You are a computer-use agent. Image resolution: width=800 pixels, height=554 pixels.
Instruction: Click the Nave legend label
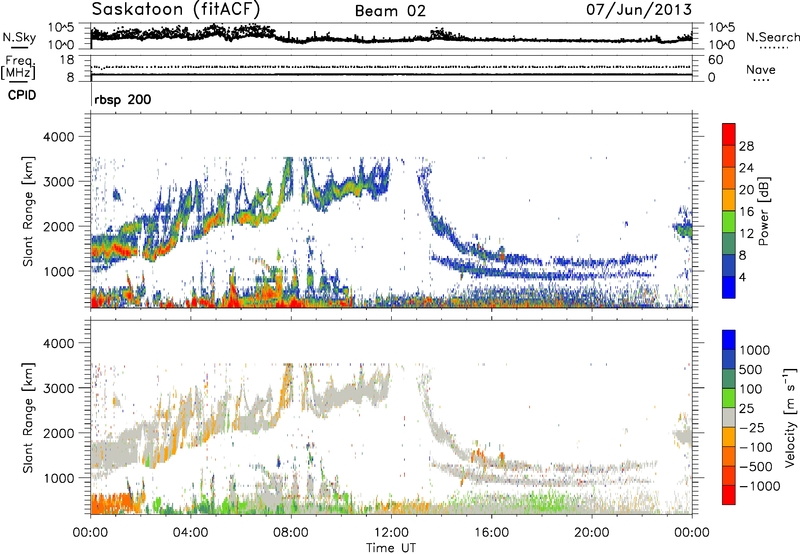click(761, 69)
